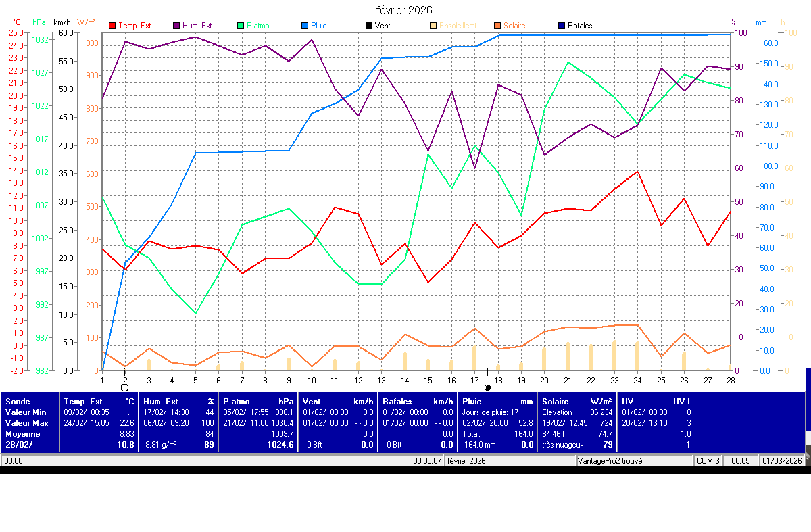Click the hollow moon marker under day 2
The height and width of the screenshot is (532, 811).
coord(124,387)
